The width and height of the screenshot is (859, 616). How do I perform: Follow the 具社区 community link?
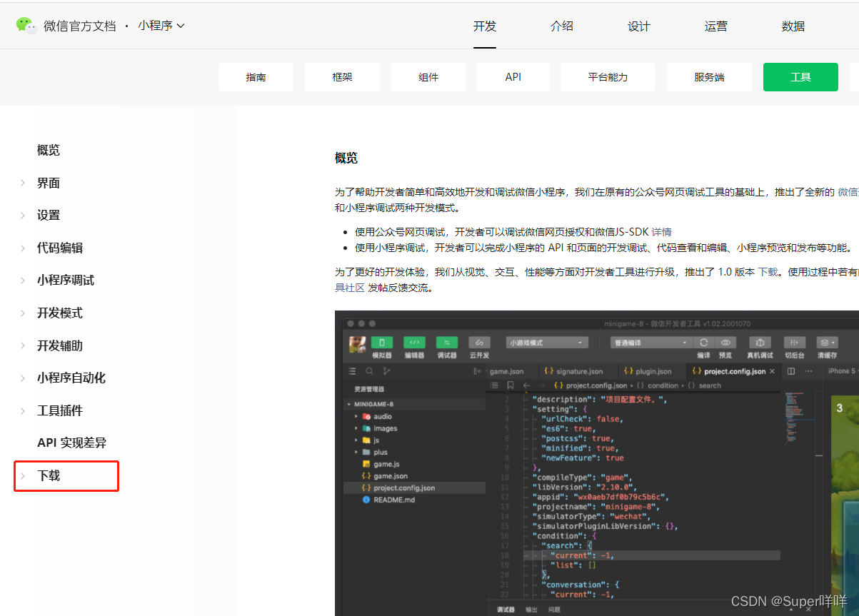(x=350, y=288)
